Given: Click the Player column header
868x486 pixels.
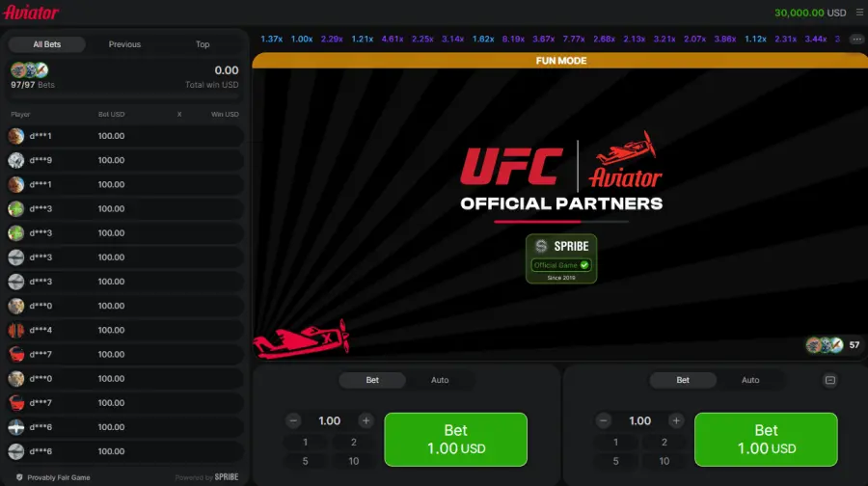Looking at the screenshot, I should point(20,114).
